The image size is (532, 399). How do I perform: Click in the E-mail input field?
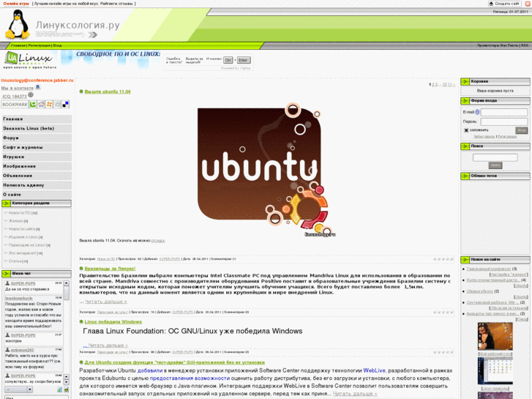point(504,113)
